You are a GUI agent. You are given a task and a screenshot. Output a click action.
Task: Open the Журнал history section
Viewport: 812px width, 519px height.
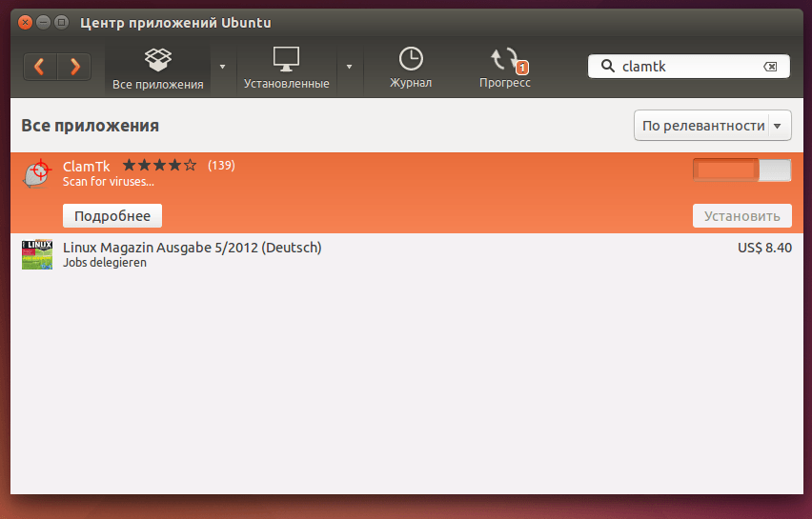tap(411, 69)
